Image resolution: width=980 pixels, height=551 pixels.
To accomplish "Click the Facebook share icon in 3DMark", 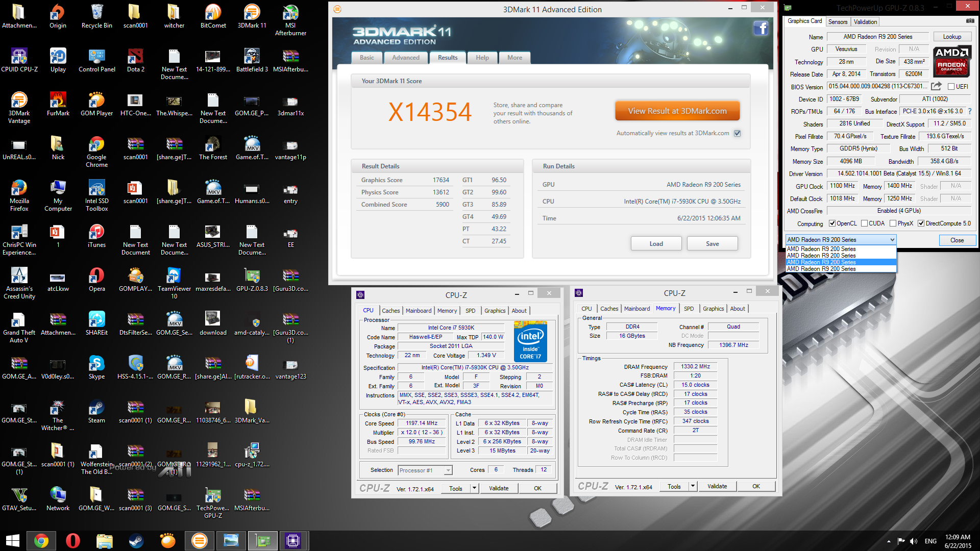I will tap(761, 28).
